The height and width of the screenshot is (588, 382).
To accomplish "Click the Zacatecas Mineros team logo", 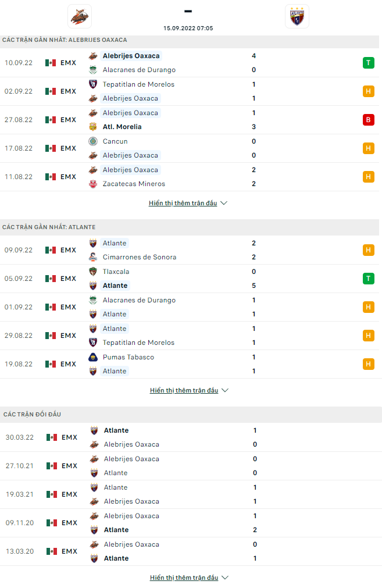I will [x=93, y=184].
